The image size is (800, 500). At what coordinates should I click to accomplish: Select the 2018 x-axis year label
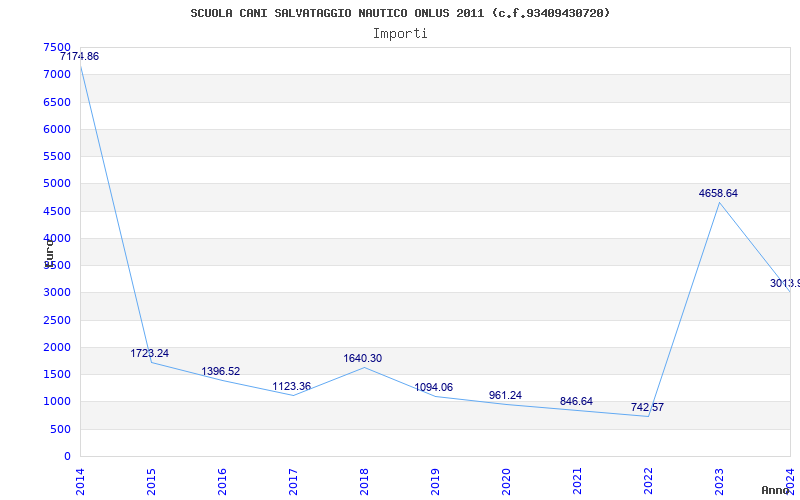point(365,480)
